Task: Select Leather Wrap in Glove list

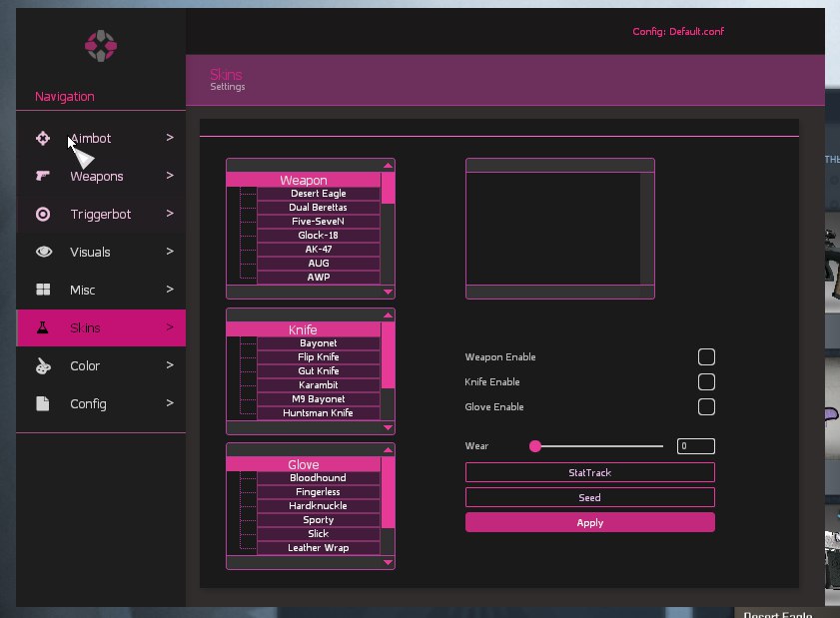Action: (319, 547)
